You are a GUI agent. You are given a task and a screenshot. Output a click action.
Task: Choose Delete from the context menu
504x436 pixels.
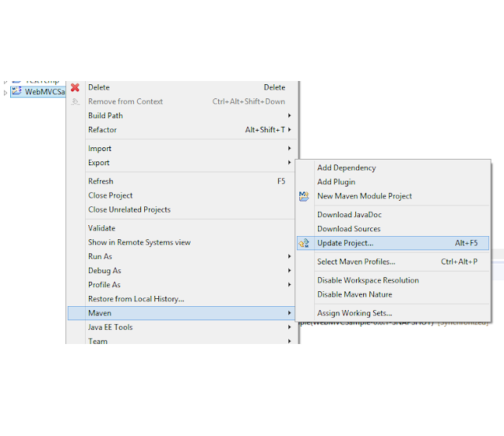(181, 87)
